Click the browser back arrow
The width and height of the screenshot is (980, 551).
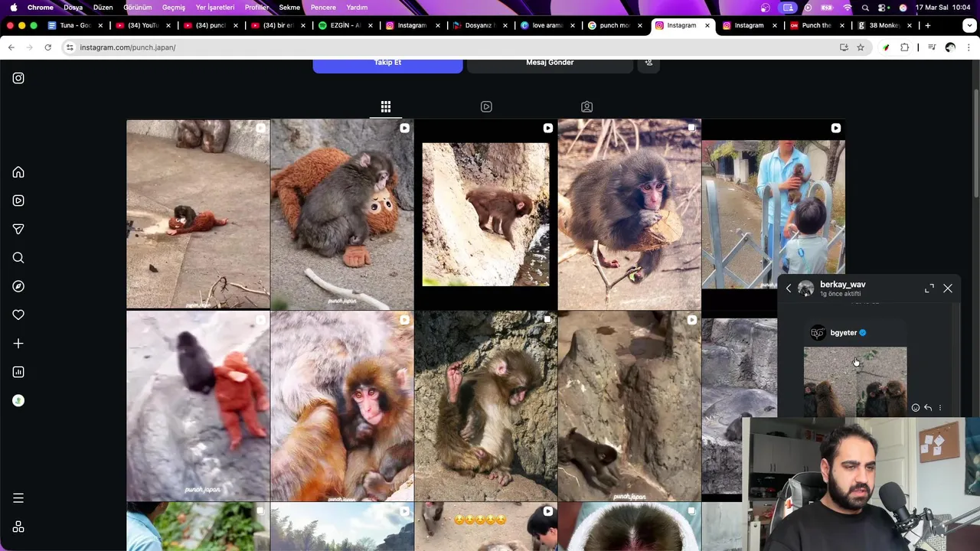(x=11, y=47)
